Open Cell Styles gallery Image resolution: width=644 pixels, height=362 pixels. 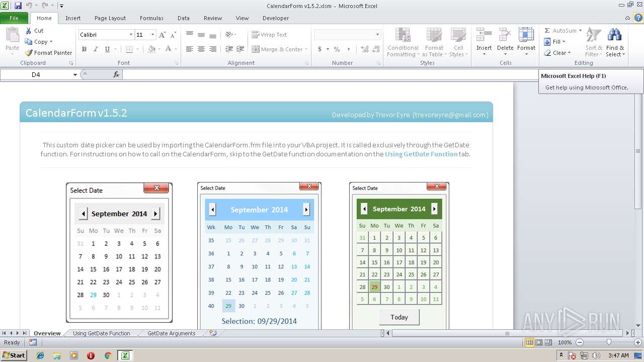coord(458,42)
